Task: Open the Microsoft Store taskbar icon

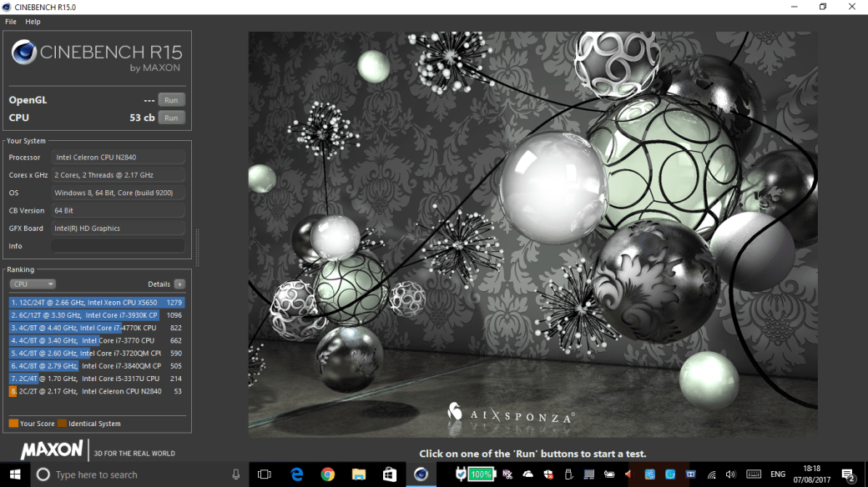Action: [389, 474]
